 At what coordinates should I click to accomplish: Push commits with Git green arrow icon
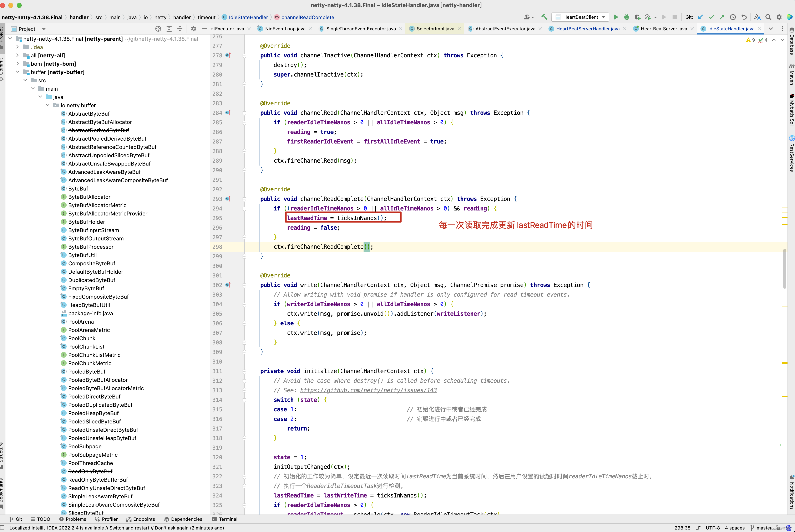[x=722, y=17]
